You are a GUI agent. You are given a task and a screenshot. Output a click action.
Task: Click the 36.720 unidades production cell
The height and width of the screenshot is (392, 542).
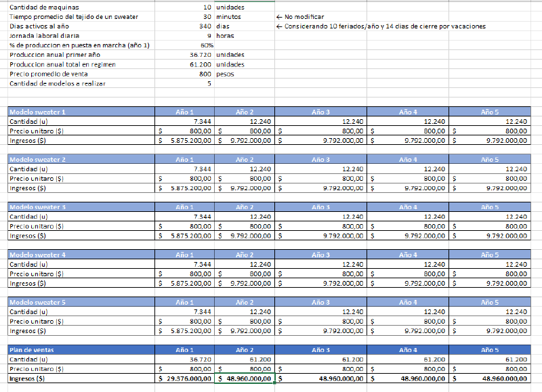point(184,55)
